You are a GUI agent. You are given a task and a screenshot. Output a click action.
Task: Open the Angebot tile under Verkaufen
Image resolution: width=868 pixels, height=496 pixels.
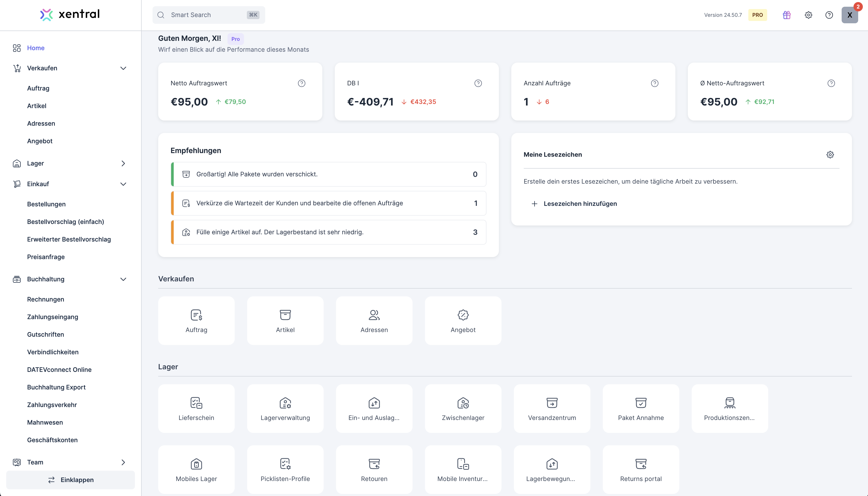463,321
